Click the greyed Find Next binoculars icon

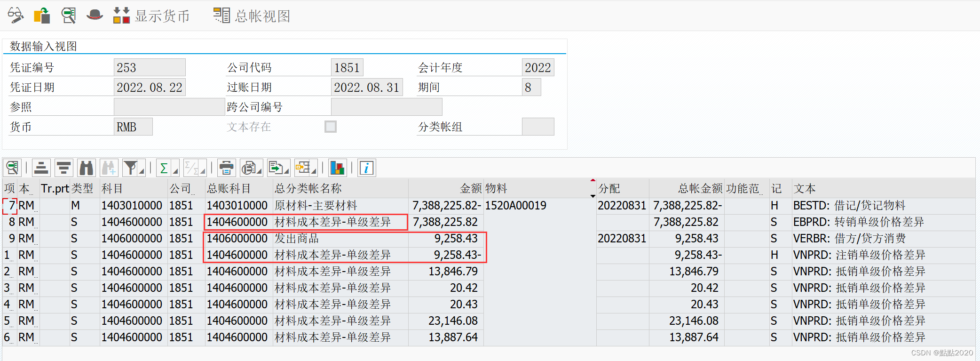click(x=109, y=168)
